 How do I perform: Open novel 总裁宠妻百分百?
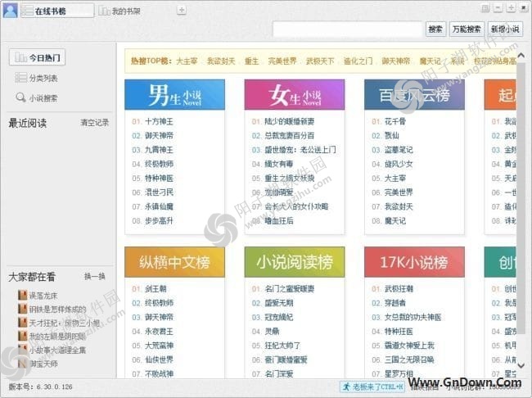coord(290,135)
